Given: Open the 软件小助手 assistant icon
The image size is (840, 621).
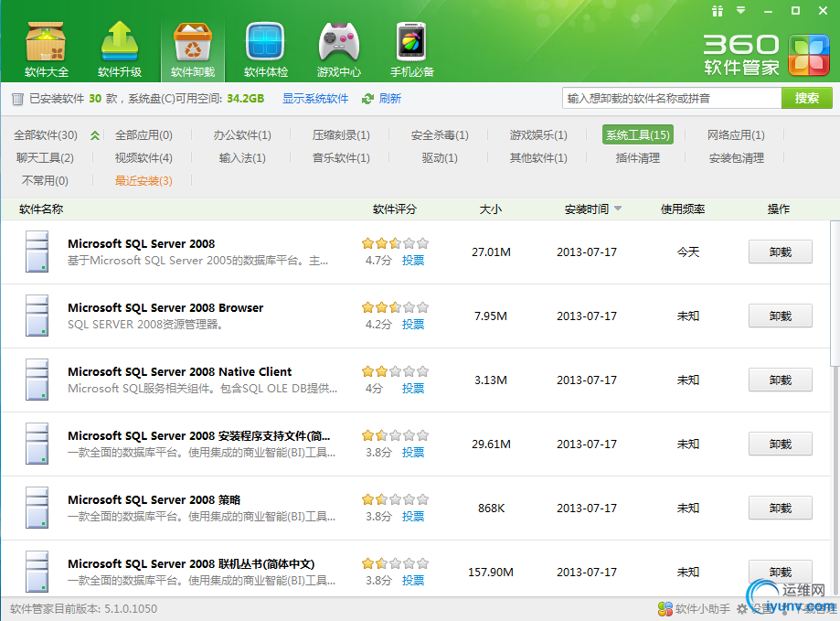Looking at the screenshot, I should click(x=665, y=609).
